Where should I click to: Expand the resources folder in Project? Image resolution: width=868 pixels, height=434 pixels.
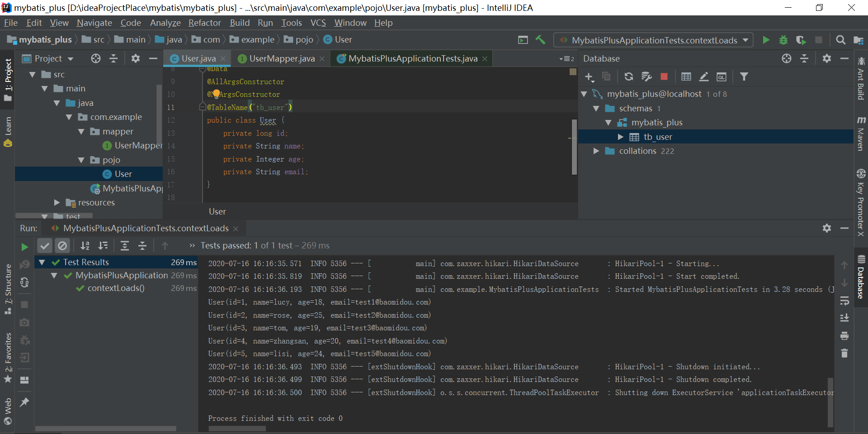(x=57, y=202)
